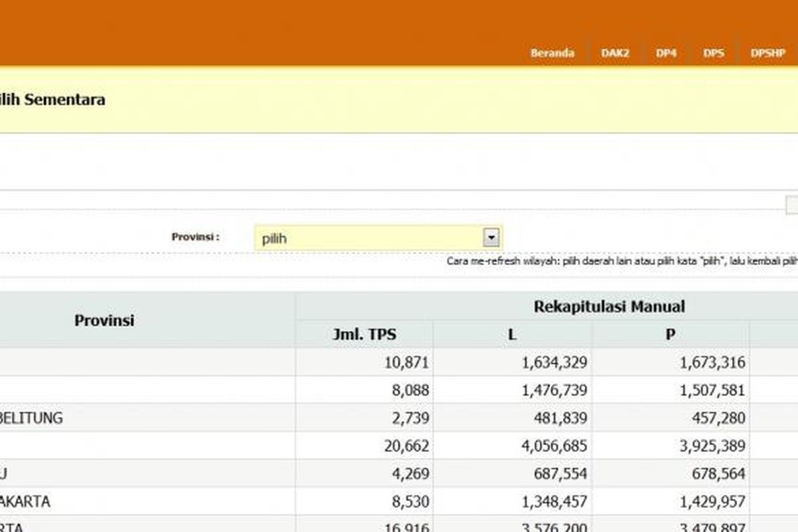Screen dimensions: 798x532
Task: Select the Jml. TPS column header
Action: 364,334
